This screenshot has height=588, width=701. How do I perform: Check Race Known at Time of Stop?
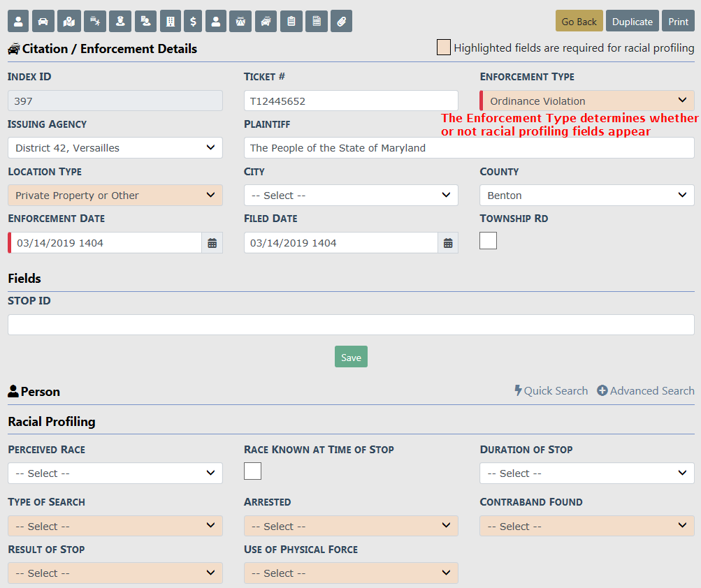coord(252,471)
